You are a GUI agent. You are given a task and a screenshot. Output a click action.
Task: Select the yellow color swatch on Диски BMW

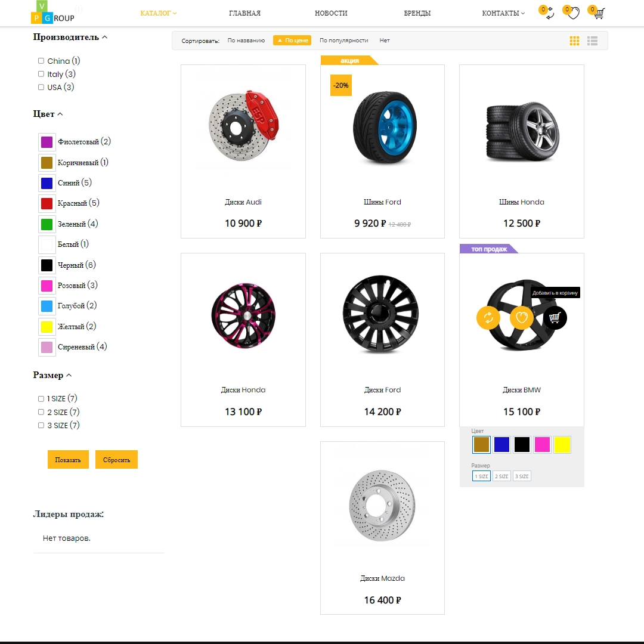tap(562, 444)
